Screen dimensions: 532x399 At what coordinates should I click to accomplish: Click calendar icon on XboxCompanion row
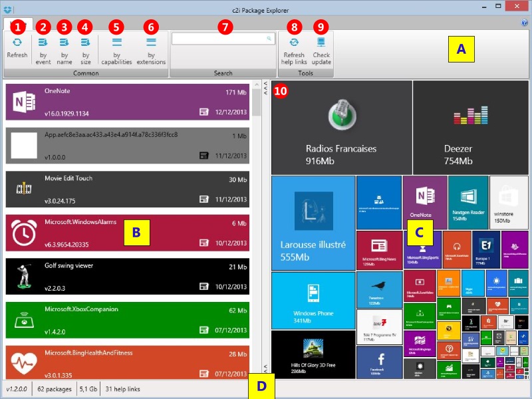coord(204,330)
